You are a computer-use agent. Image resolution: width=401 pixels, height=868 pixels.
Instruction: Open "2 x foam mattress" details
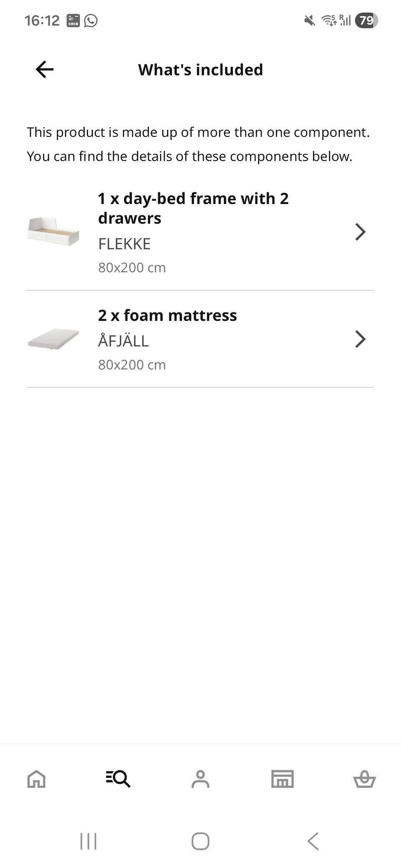coord(167,315)
